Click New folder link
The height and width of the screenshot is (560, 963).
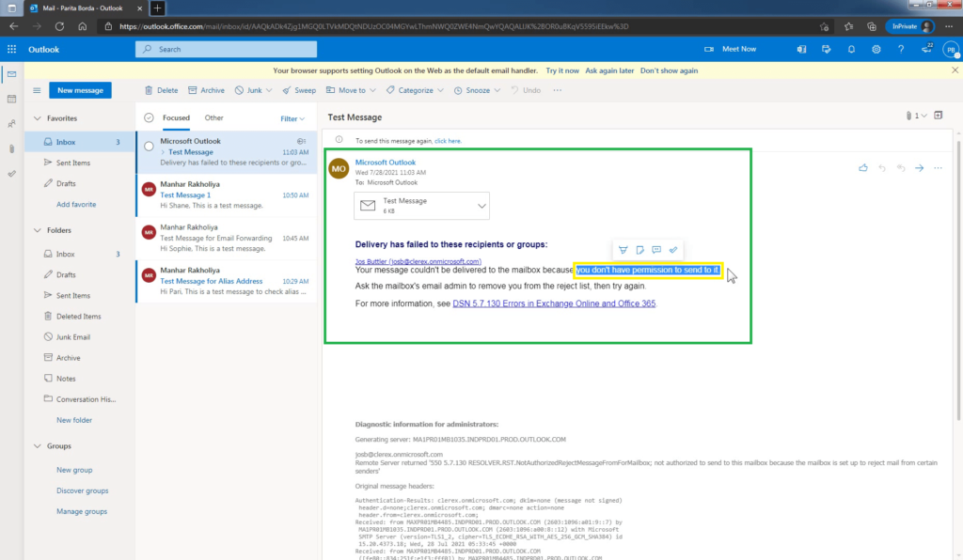(x=74, y=420)
